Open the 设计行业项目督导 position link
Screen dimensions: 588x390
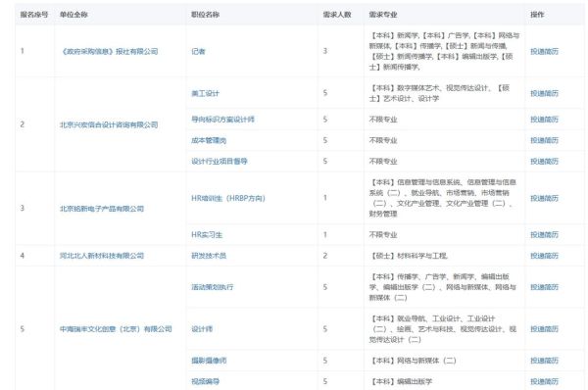click(x=220, y=162)
